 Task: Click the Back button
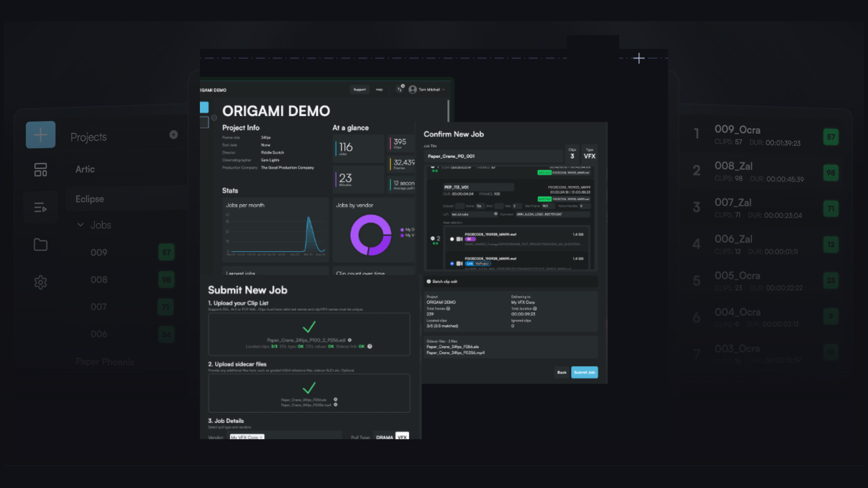pyautogui.click(x=562, y=372)
